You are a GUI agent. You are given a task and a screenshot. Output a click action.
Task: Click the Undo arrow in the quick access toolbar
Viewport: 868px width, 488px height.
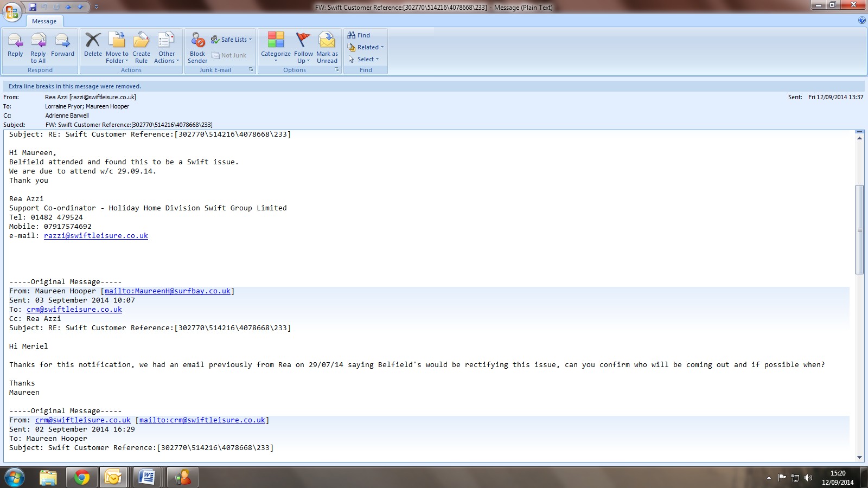pos(44,7)
